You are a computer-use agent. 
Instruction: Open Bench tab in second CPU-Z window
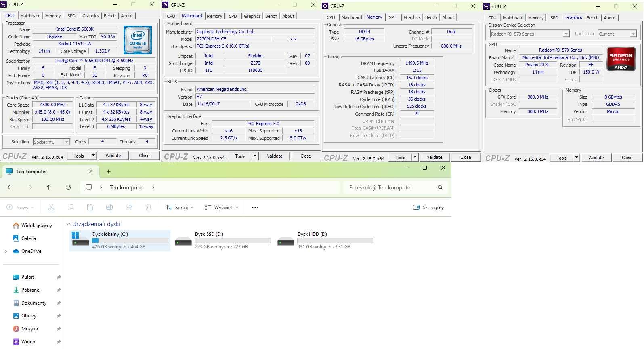[271, 16]
